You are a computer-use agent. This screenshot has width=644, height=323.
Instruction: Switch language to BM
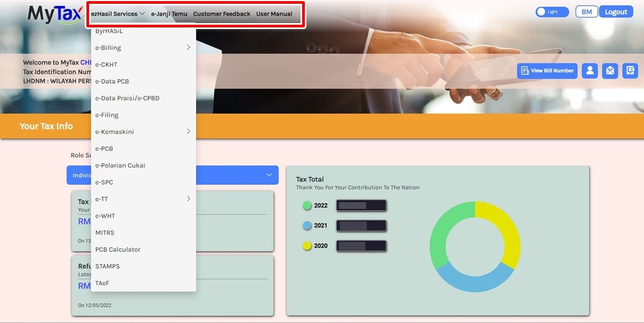coord(586,11)
